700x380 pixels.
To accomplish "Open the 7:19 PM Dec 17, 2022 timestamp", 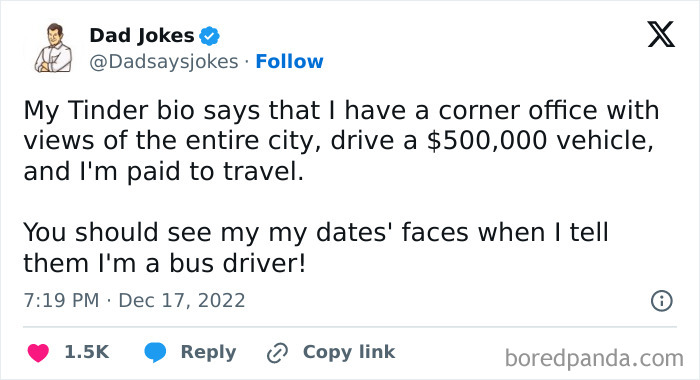I will 134,301.
